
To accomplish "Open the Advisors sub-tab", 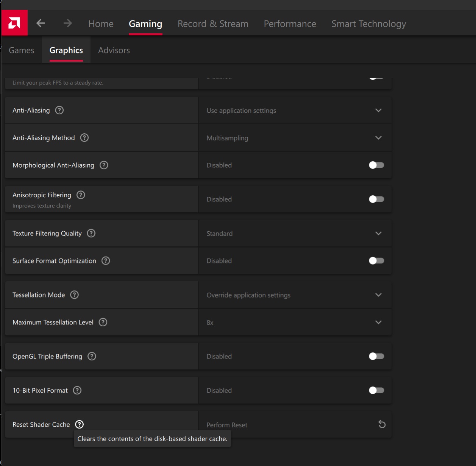I will (x=114, y=50).
